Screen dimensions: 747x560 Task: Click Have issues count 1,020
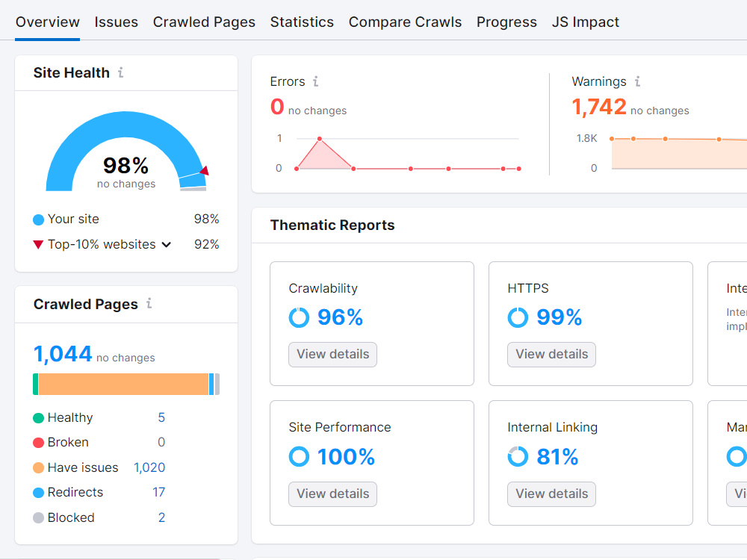pyautogui.click(x=149, y=467)
